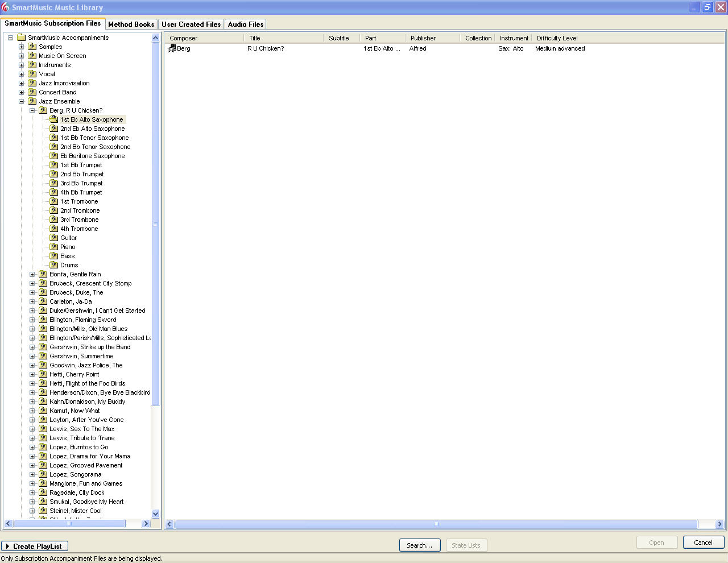Viewport: 728px width, 563px height.
Task: Expand Steinel, Mister Cool
Action: 32,511
